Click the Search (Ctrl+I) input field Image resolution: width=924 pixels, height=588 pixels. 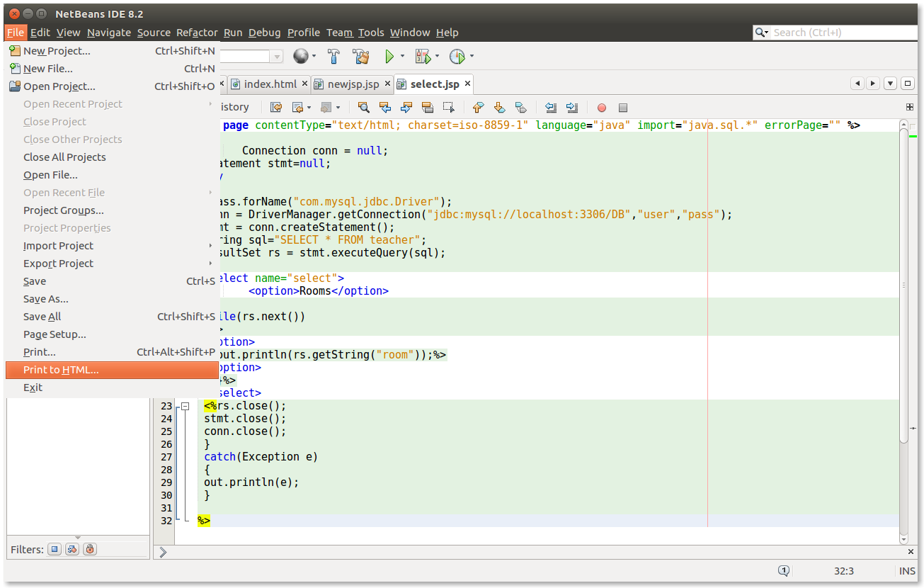pos(843,33)
